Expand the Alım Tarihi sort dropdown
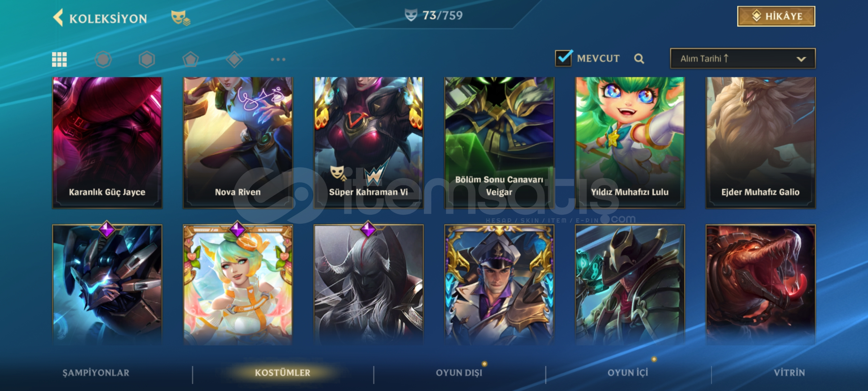Viewport: 868px width, 391px height. (x=743, y=58)
